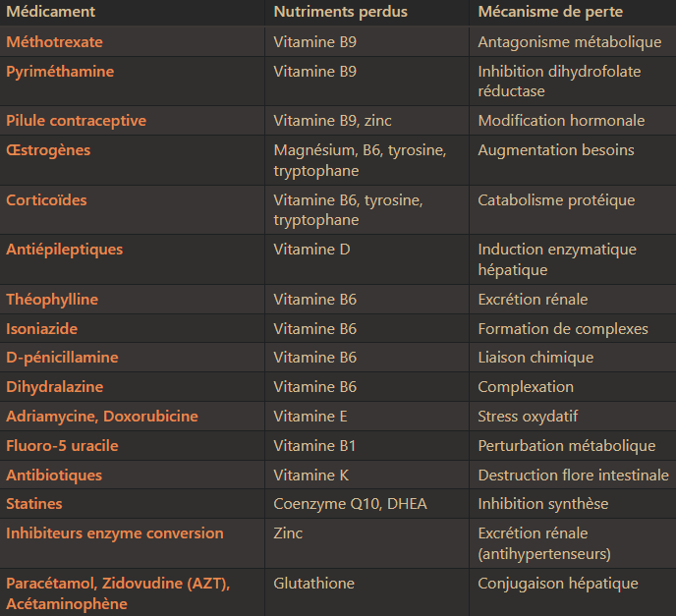676x616 pixels.
Task: Click the Théophylline medication name
Action: point(52,300)
